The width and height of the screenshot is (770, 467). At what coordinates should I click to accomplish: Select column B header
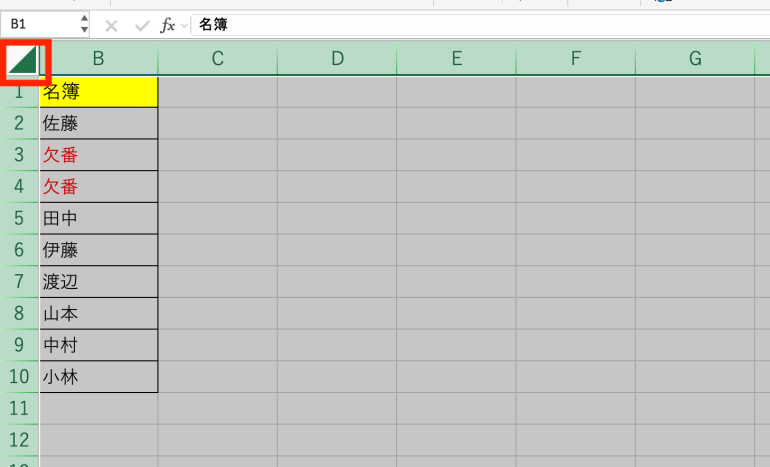pos(98,59)
